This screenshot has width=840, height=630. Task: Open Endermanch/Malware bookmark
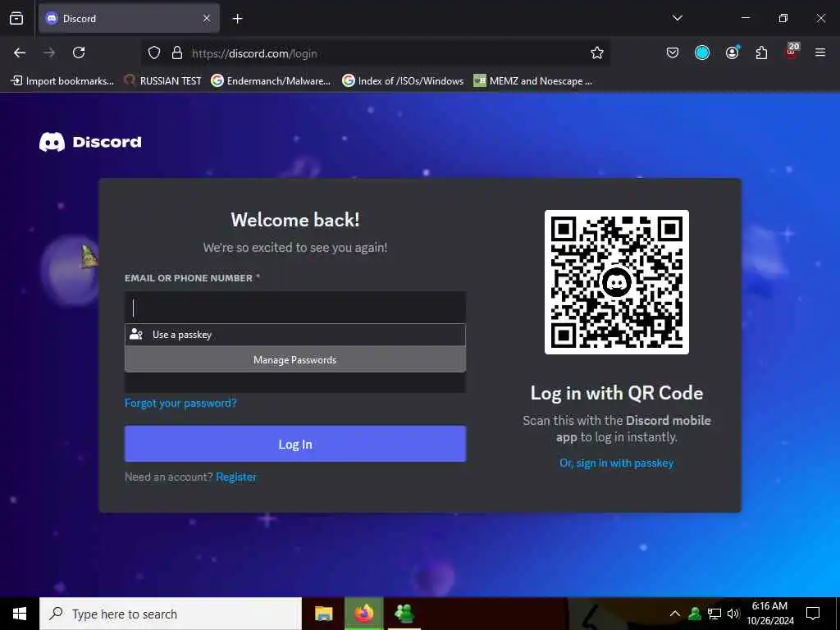click(271, 81)
